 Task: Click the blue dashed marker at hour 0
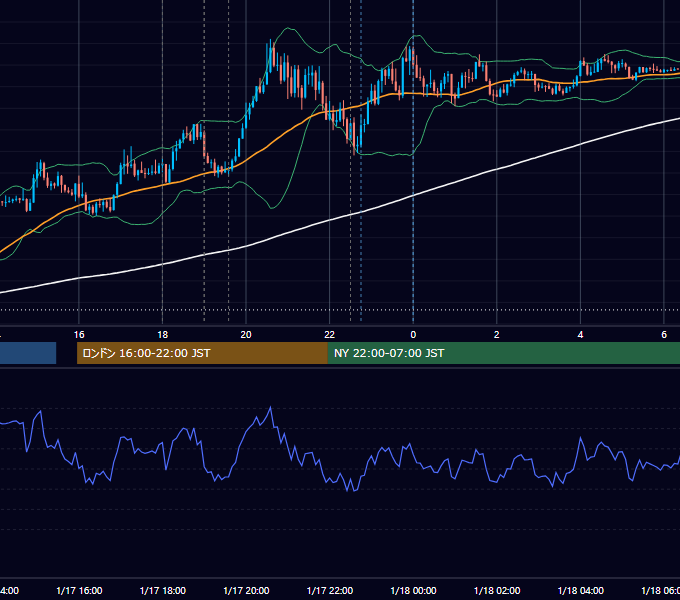click(x=413, y=160)
